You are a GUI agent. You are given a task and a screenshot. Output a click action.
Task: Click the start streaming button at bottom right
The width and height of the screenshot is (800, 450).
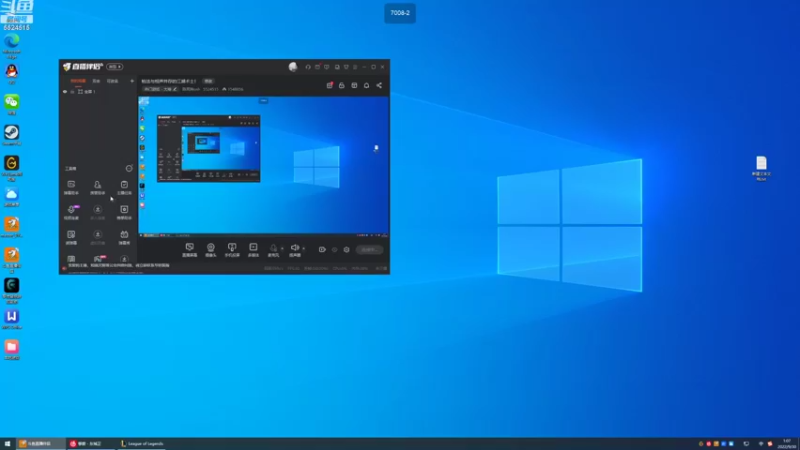(369, 249)
